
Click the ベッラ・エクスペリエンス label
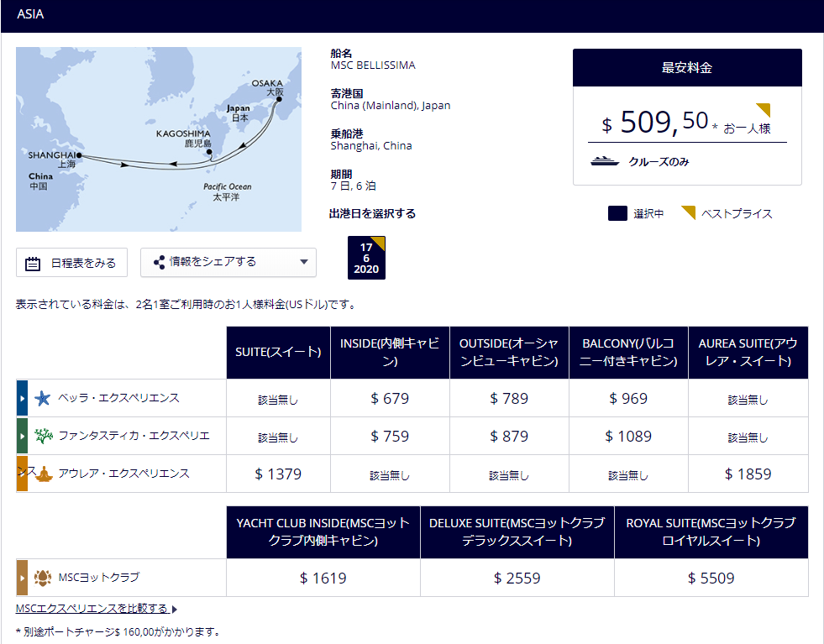[118, 398]
